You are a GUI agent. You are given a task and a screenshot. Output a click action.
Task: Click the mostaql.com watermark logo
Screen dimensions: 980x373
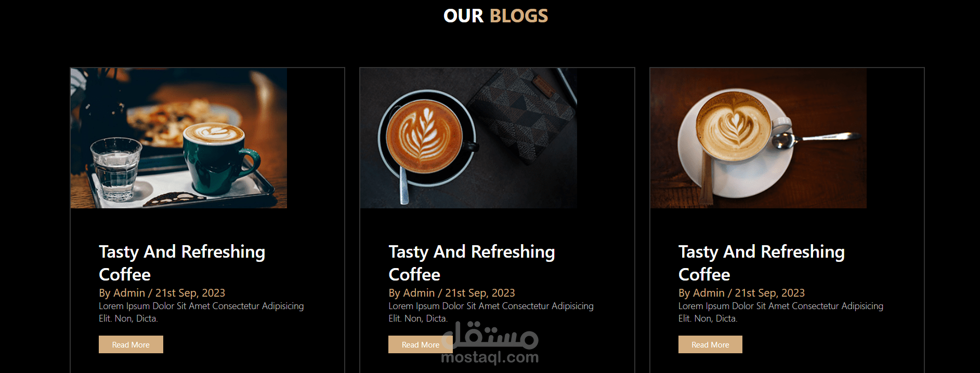490,343
